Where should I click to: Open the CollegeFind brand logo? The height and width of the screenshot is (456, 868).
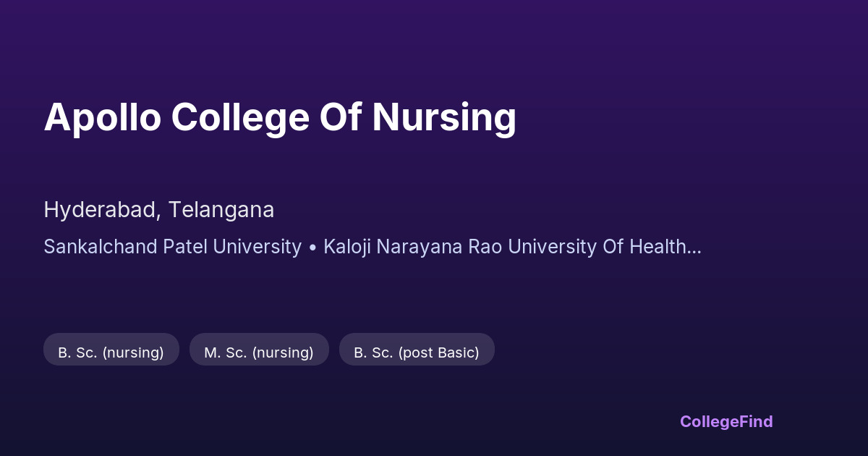tap(726, 421)
